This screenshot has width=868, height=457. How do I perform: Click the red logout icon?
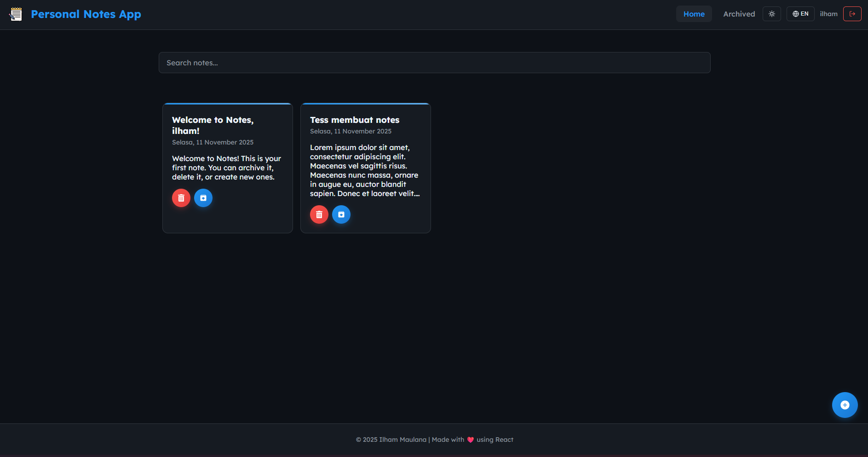[x=852, y=14]
